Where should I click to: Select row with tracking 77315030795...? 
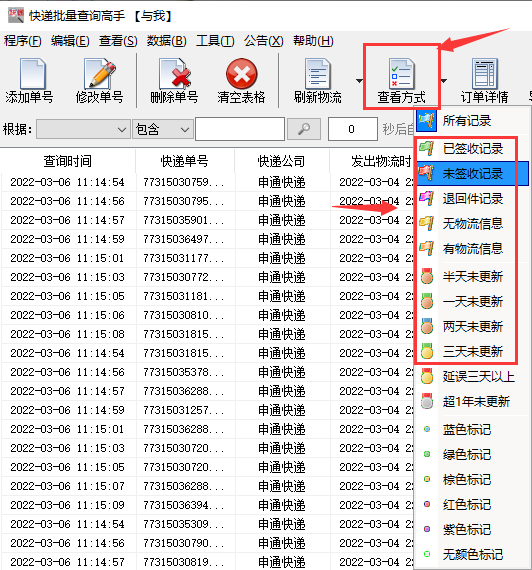(207, 201)
